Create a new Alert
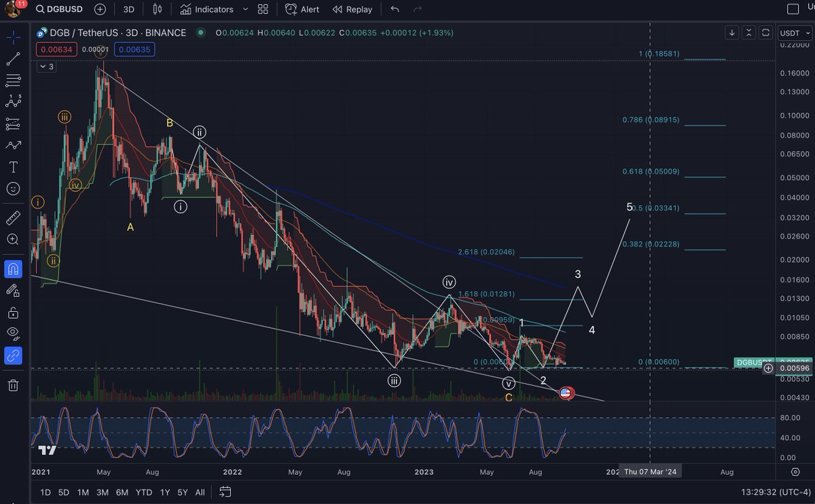815x504 pixels. coord(302,9)
